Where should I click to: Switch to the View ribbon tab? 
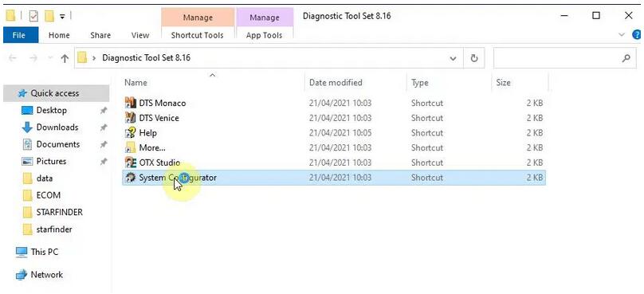140,35
